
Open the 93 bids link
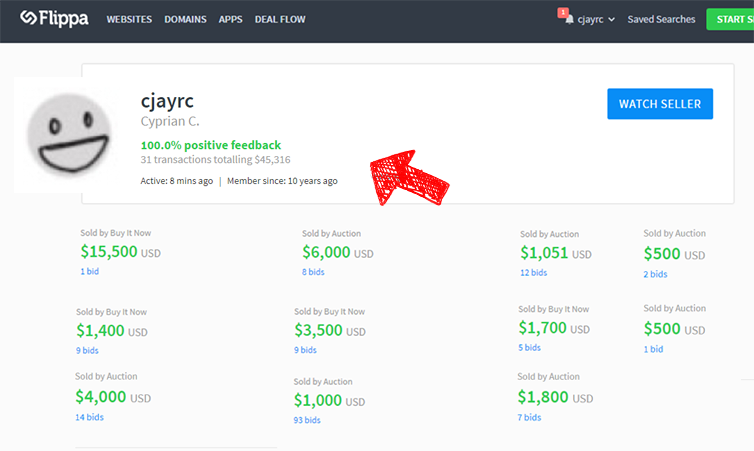[x=307, y=420]
